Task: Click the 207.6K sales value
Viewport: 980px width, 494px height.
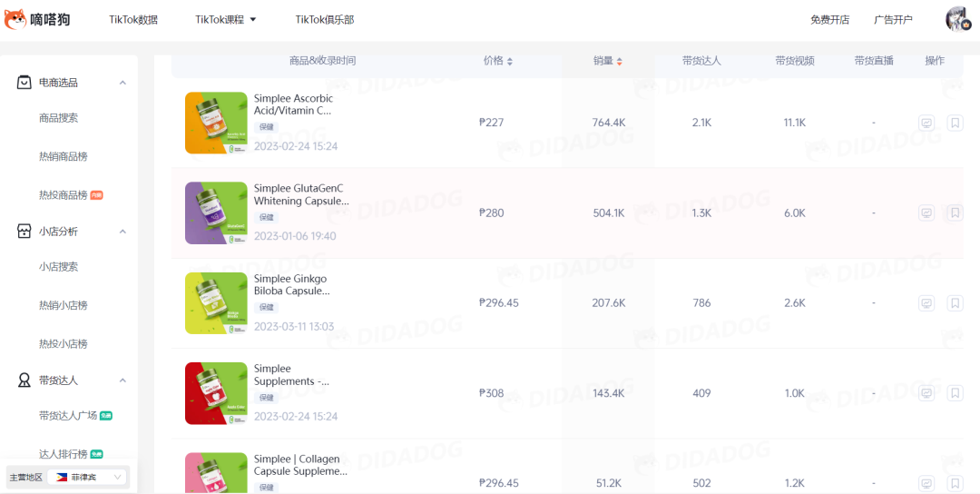Action: pyautogui.click(x=609, y=302)
